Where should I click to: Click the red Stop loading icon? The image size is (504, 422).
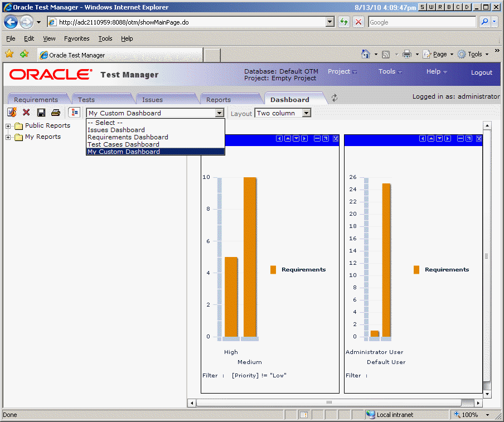[358, 22]
